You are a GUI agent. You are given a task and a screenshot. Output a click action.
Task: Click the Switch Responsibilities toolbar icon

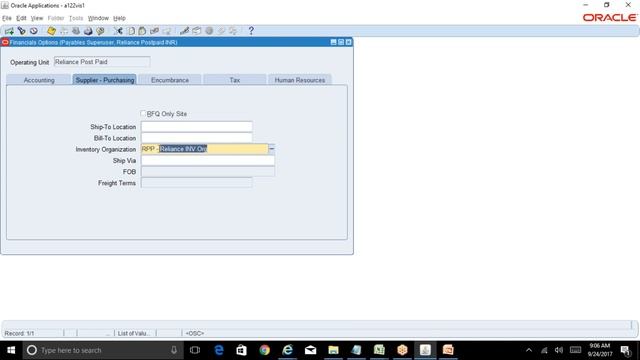[x=76, y=31]
